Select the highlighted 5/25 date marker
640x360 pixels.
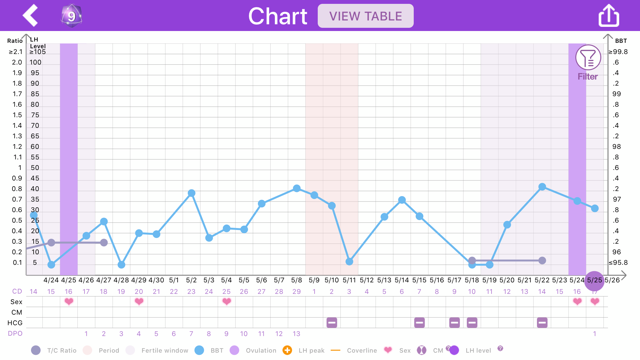coord(594,280)
